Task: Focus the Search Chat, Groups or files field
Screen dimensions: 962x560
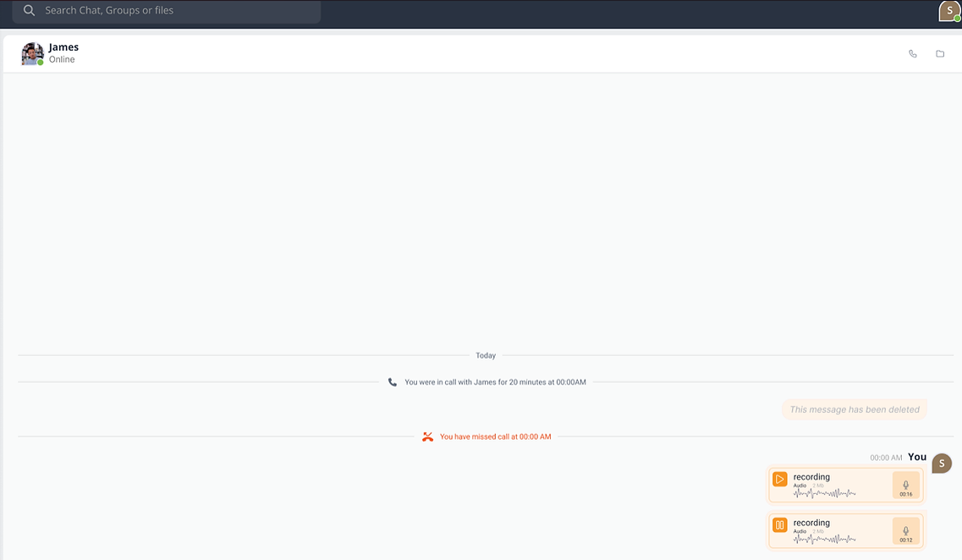Action: (167, 10)
